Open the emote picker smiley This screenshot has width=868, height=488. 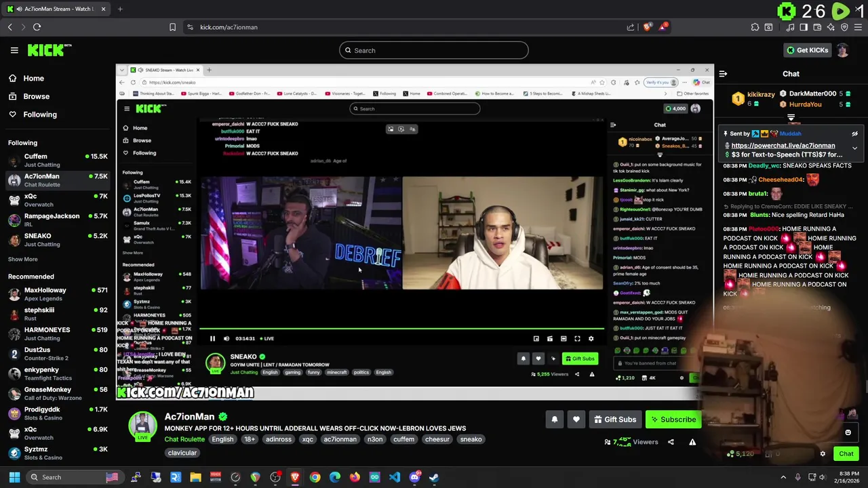tap(848, 432)
